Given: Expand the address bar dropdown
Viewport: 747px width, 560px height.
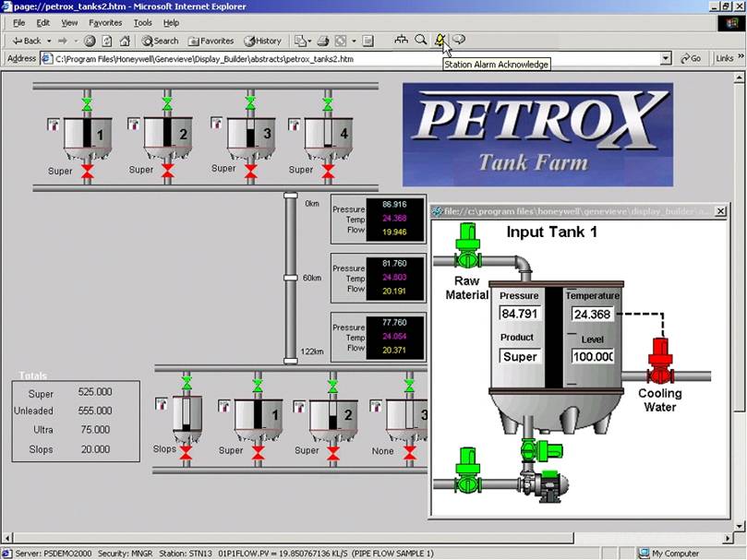Looking at the screenshot, I should [x=666, y=59].
